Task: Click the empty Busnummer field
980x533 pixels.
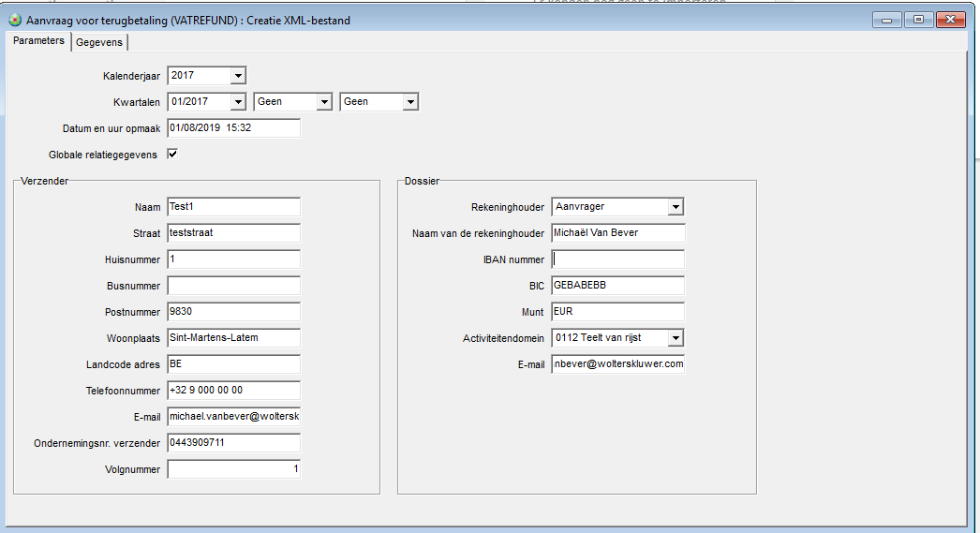Action: 233,286
